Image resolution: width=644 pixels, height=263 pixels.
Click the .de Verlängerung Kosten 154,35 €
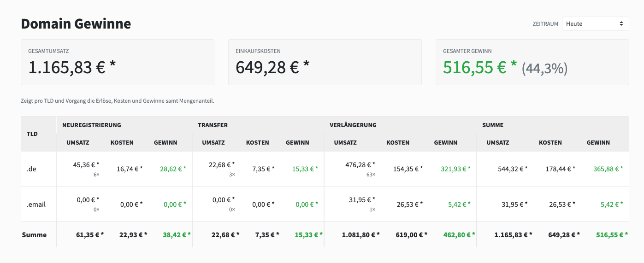click(x=408, y=169)
